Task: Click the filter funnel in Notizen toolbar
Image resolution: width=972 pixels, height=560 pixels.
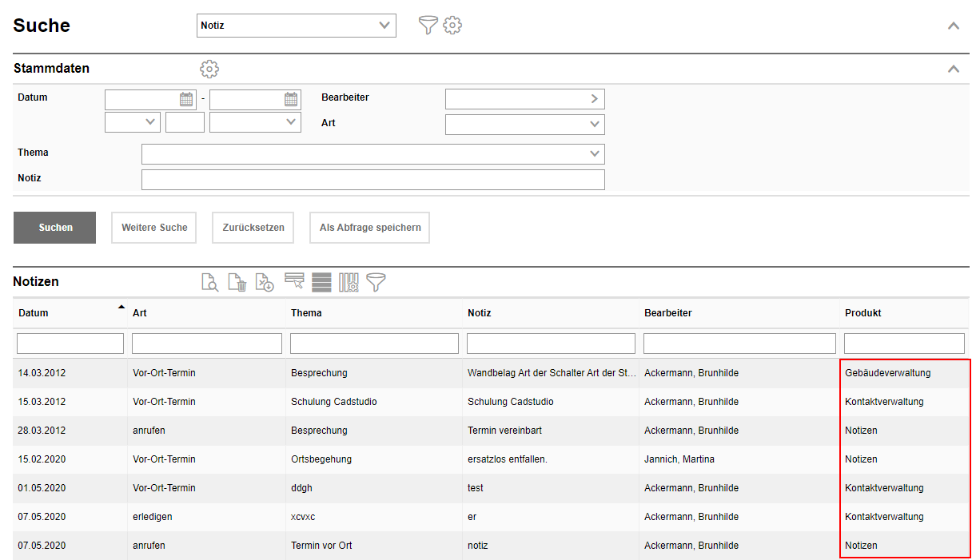Action: pos(376,282)
